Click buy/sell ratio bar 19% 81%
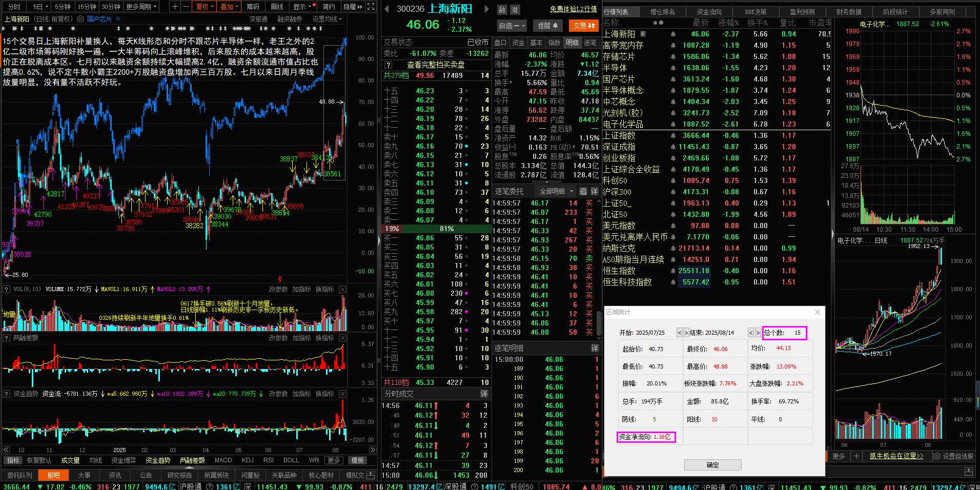This screenshot has width=980, height=490. [x=437, y=229]
